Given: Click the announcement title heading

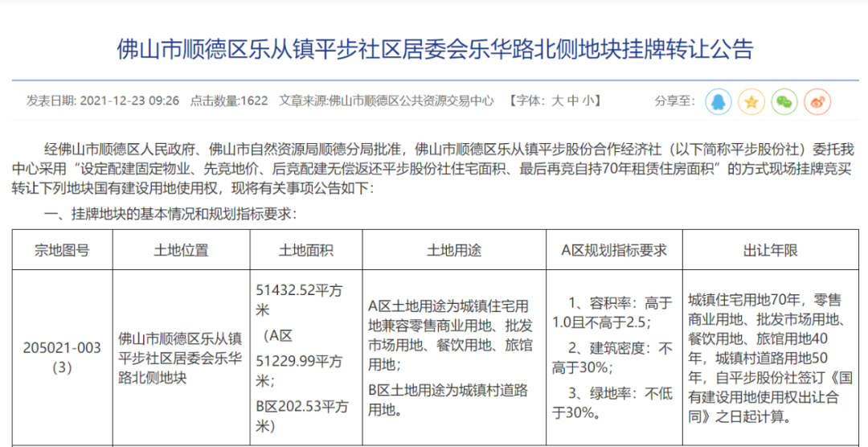Looking at the screenshot, I should tap(435, 49).
